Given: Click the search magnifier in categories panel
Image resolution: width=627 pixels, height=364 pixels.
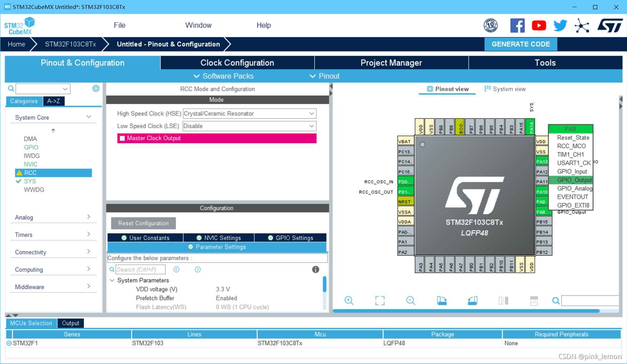Looking at the screenshot, I should [x=11, y=89].
